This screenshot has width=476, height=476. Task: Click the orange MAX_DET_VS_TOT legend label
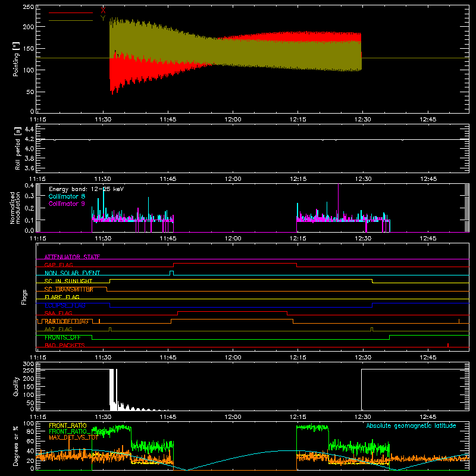click(x=73, y=437)
